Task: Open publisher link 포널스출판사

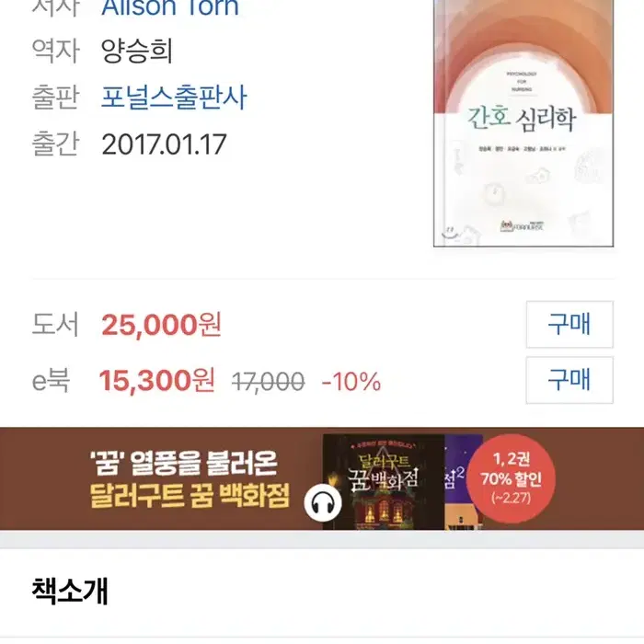Action: tap(174, 98)
